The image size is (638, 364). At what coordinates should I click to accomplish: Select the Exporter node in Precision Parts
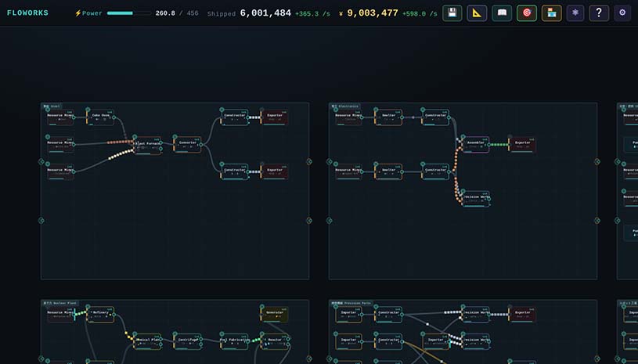click(522, 315)
